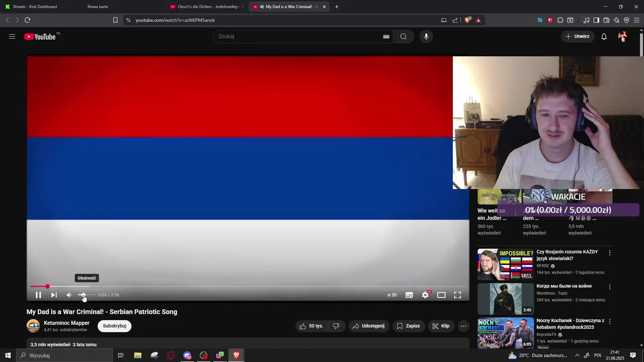Click the address bar URL
This screenshot has width=644, height=362.
pyautogui.click(x=175, y=20)
